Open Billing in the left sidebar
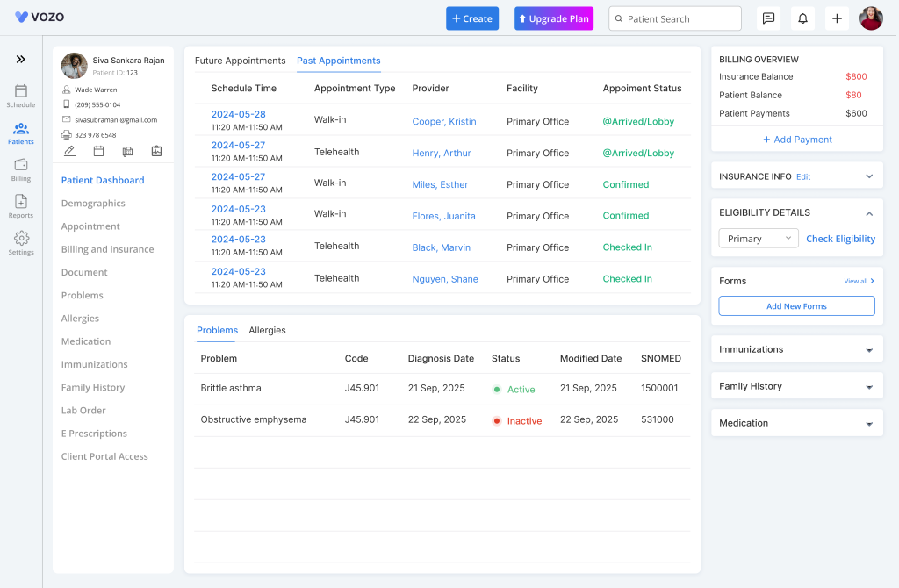The image size is (899, 588). tap(21, 169)
